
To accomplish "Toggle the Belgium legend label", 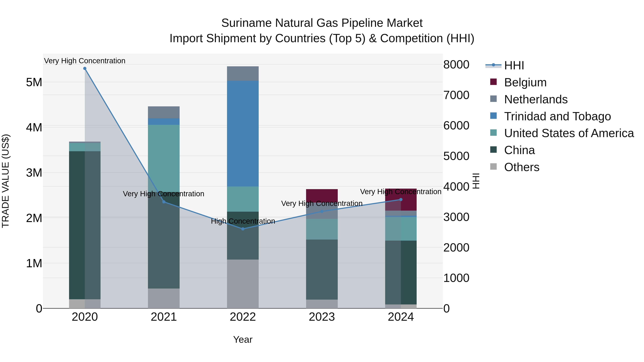I will 525,82.
